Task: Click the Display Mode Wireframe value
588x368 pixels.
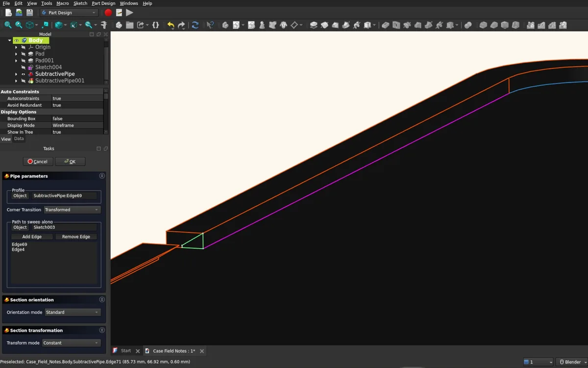Action: pyautogui.click(x=77, y=125)
